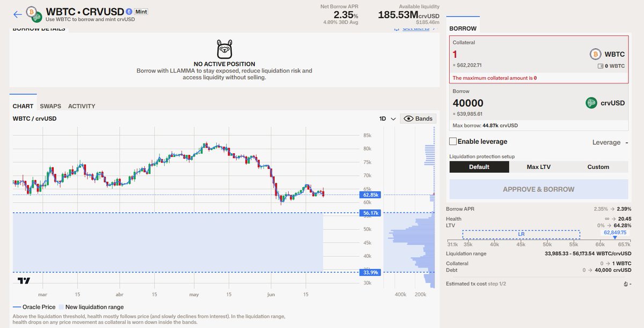Click the WBTC / crvUSD chart title
This screenshot has width=644, height=328.
click(x=34, y=118)
